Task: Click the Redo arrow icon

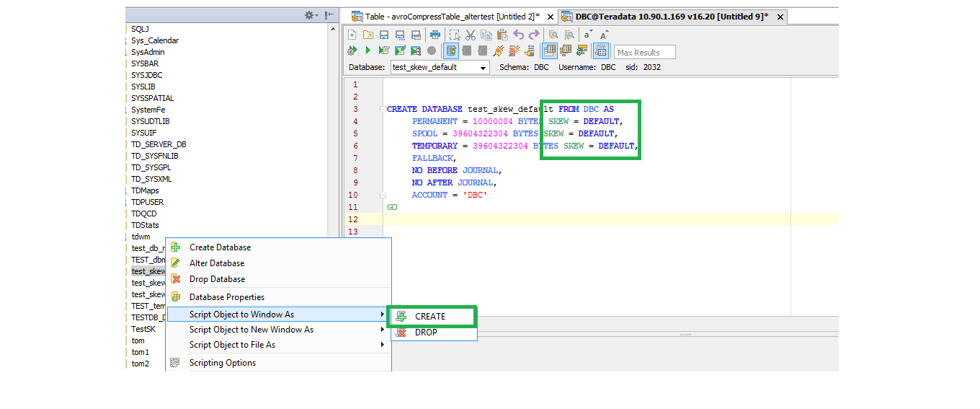Action: click(x=534, y=35)
